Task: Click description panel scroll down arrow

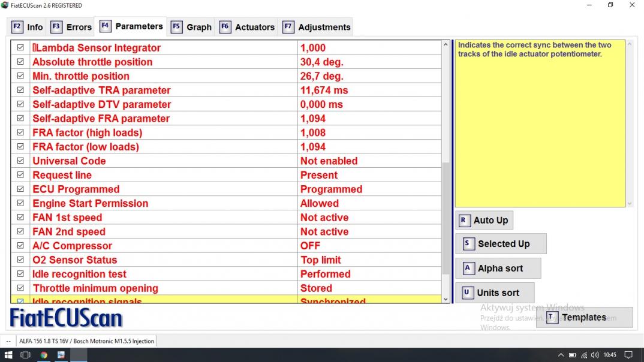Action: click(x=629, y=203)
